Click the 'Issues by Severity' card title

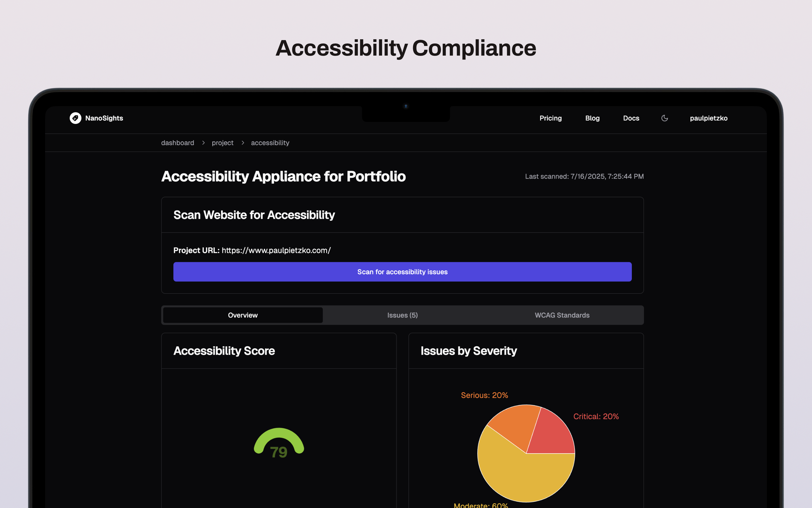point(469,351)
